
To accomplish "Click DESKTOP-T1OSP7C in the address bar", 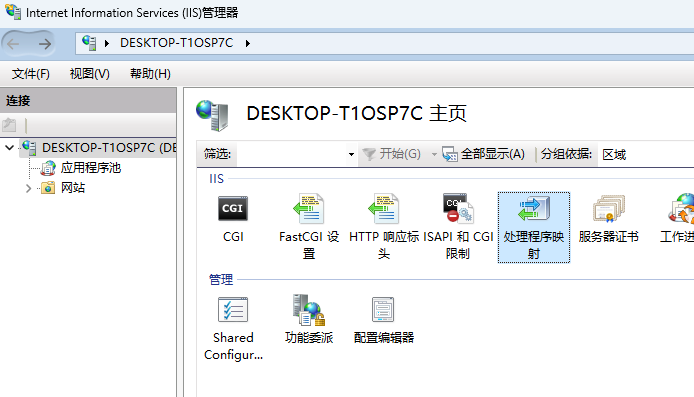I will click(x=177, y=43).
